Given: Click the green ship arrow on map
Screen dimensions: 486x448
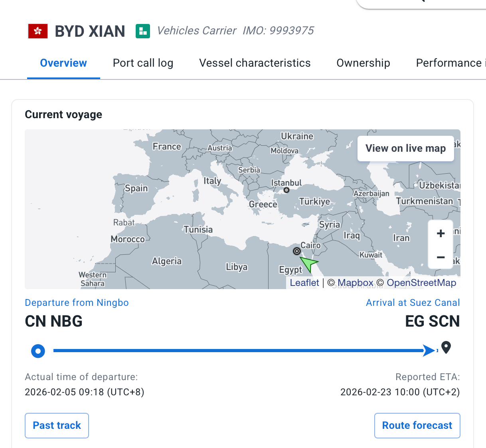Looking at the screenshot, I should (308, 264).
